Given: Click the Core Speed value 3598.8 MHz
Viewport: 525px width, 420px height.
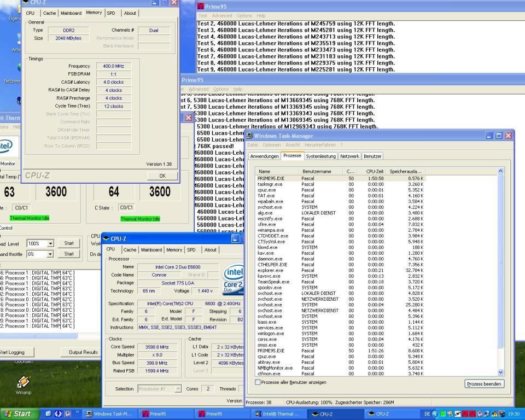Looking at the screenshot, I should [x=157, y=347].
